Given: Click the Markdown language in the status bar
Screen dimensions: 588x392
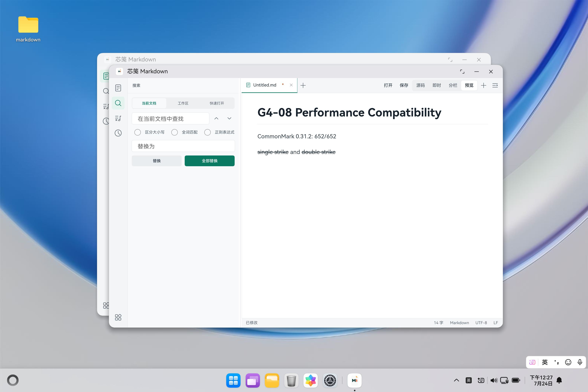Looking at the screenshot, I should 459,323.
